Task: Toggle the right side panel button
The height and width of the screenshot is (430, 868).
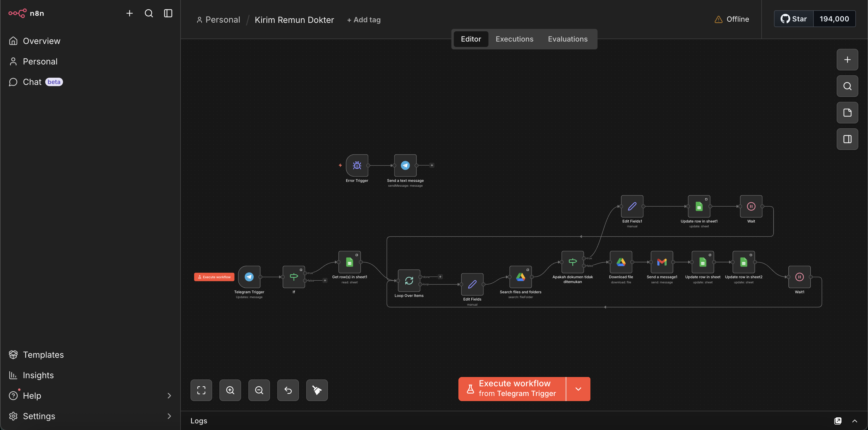Action: tap(847, 139)
